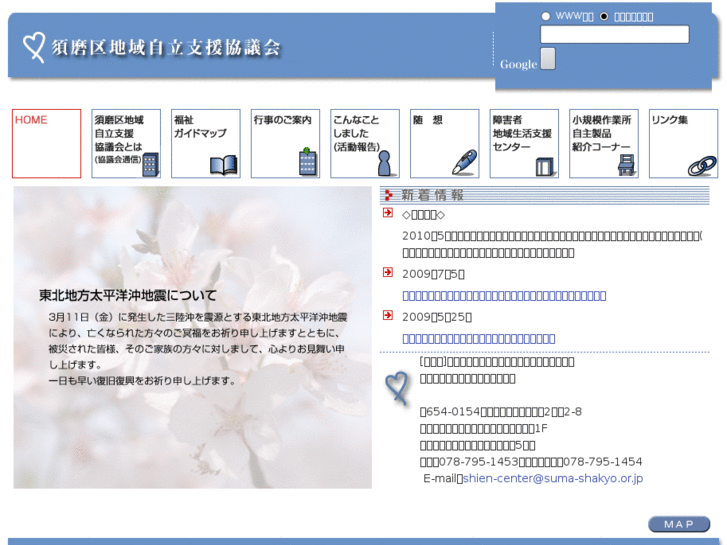Click the 654-0154 postal address line
Image resolution: width=727 pixels, height=545 pixels.
coord(501,412)
